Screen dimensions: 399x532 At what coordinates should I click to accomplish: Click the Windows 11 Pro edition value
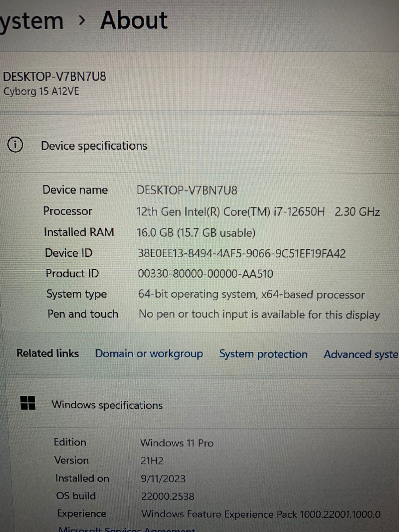177,443
